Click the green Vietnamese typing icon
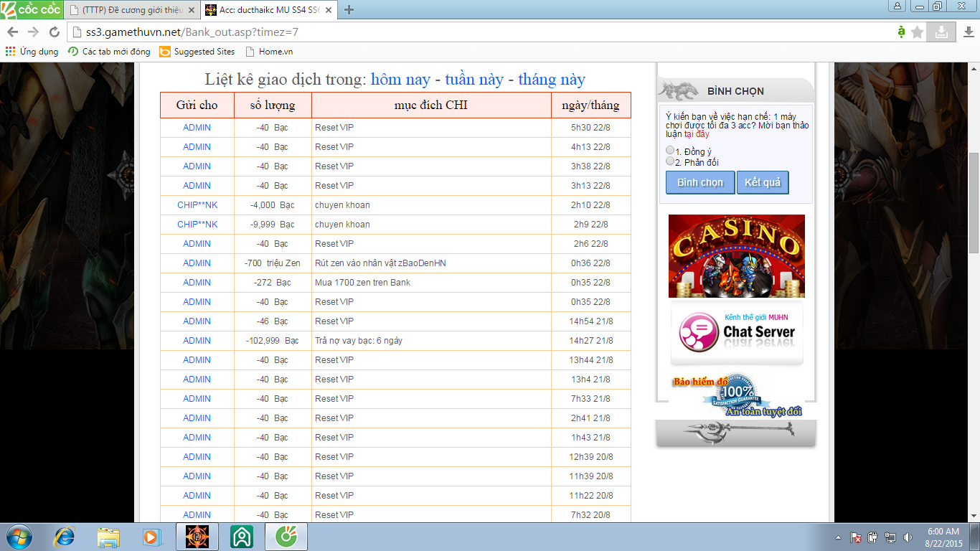The image size is (980, 551). pos(901,32)
